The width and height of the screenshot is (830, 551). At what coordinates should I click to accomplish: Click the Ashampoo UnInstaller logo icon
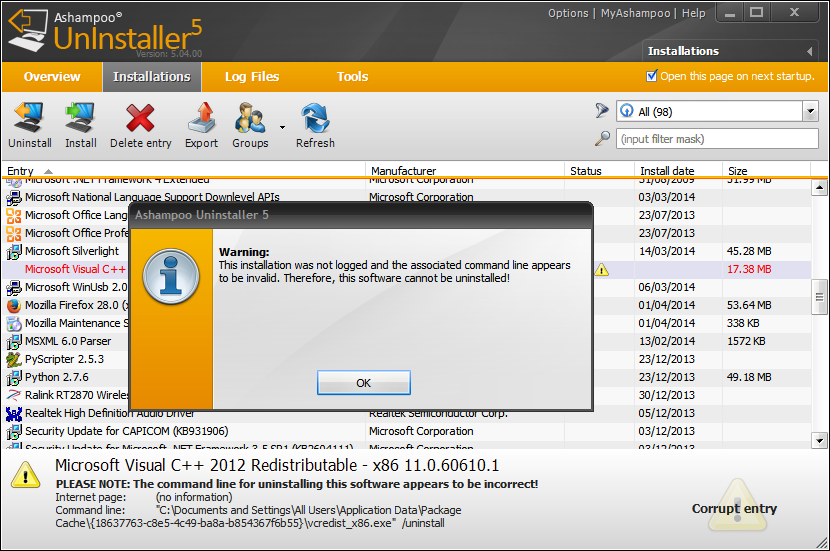(28, 31)
